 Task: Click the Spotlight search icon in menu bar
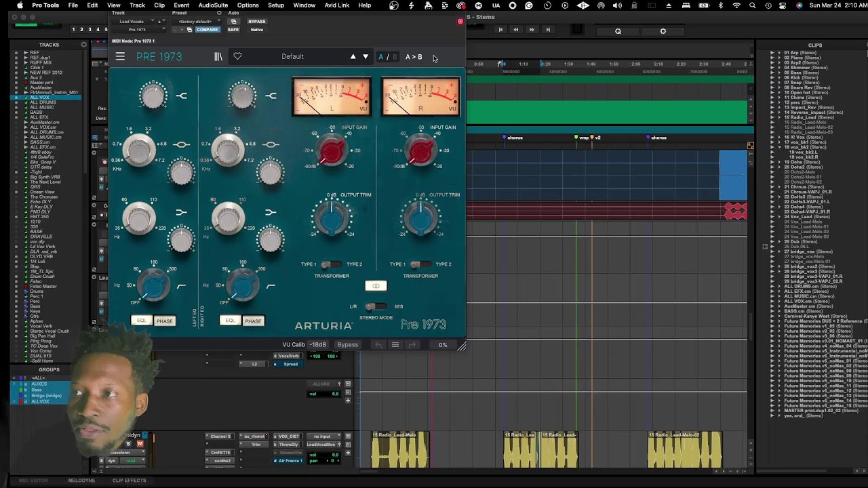click(x=753, y=5)
